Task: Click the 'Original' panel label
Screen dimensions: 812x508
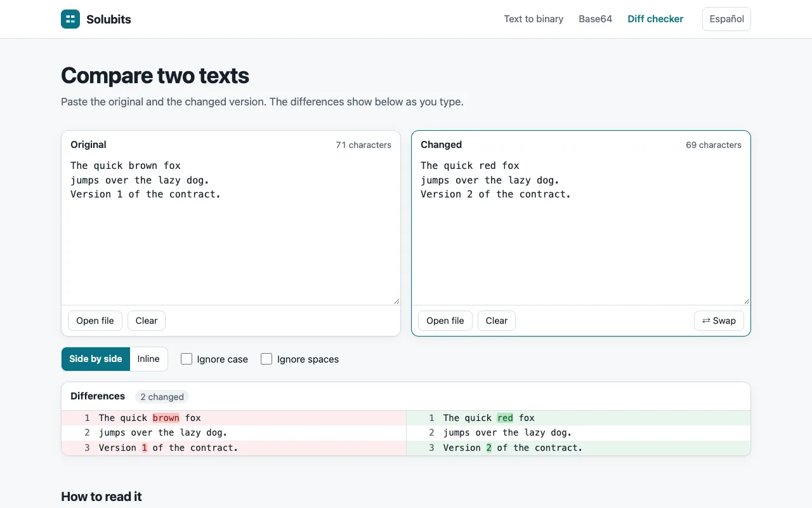Action: click(88, 145)
